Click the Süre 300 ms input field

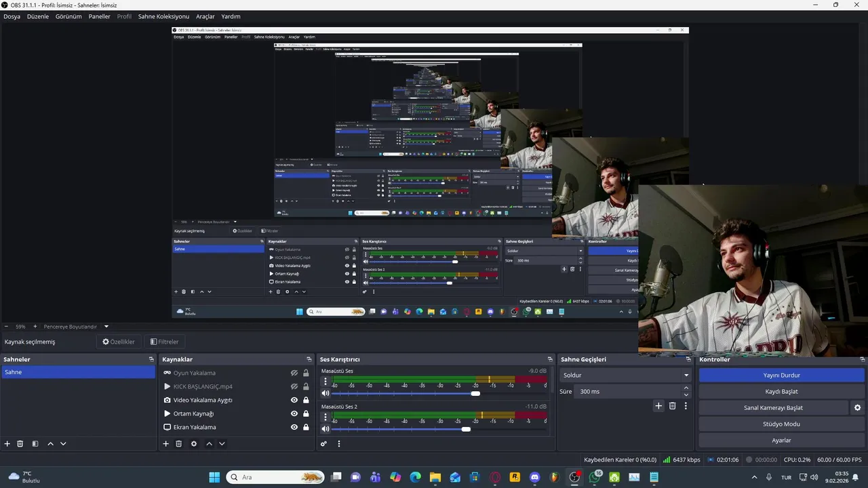(628, 391)
